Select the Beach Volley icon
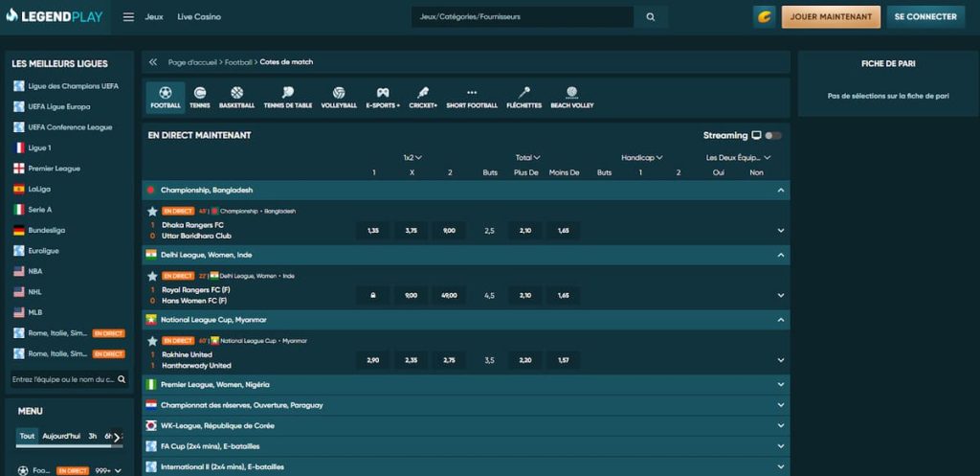 [x=572, y=98]
